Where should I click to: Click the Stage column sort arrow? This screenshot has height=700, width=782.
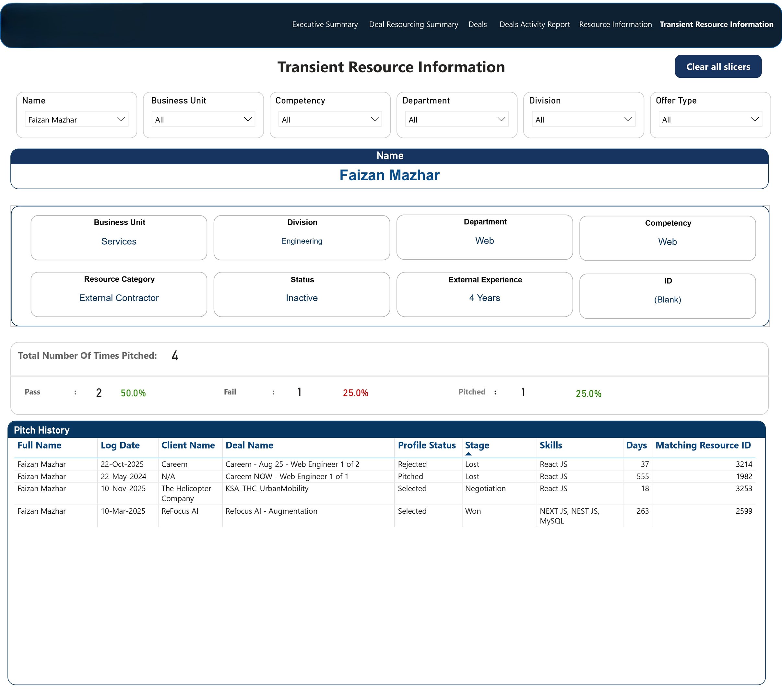point(468,454)
